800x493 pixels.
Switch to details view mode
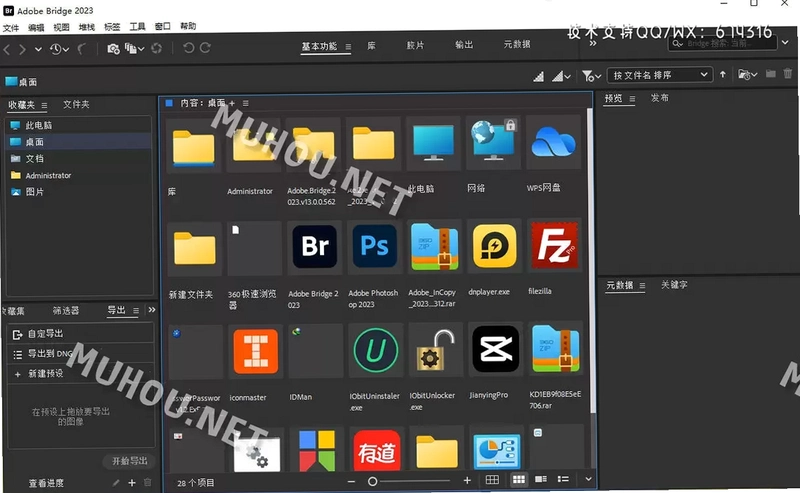541,479
